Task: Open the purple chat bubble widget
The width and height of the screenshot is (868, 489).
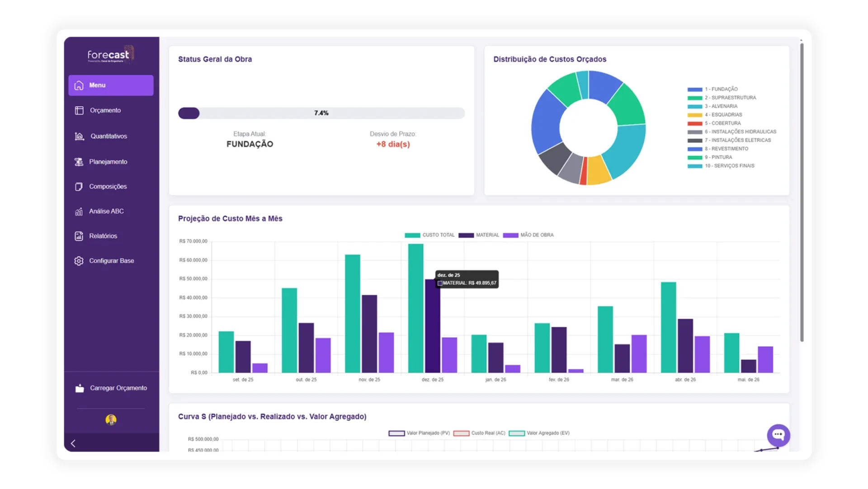Action: click(778, 435)
